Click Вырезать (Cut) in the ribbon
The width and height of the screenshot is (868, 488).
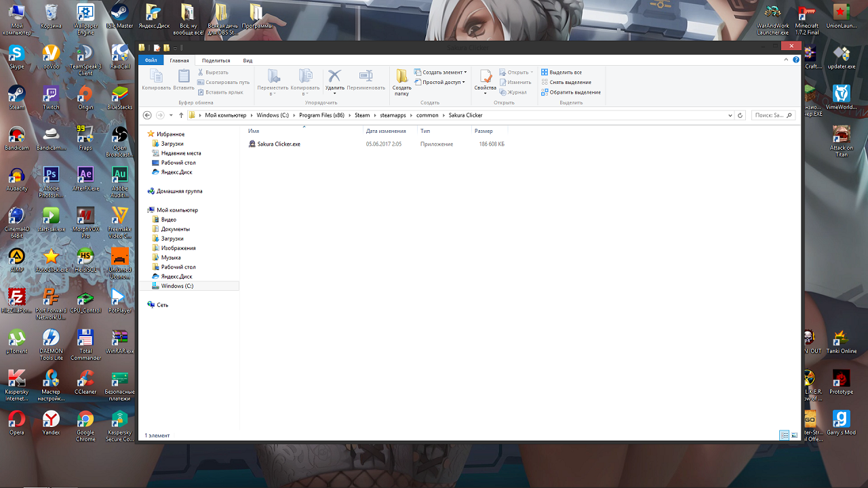(x=213, y=72)
